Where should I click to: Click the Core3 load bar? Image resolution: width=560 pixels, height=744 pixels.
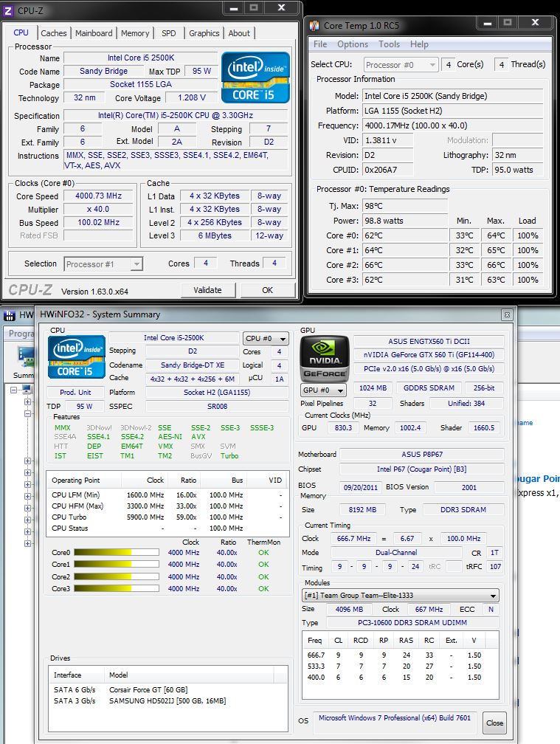tap(116, 588)
